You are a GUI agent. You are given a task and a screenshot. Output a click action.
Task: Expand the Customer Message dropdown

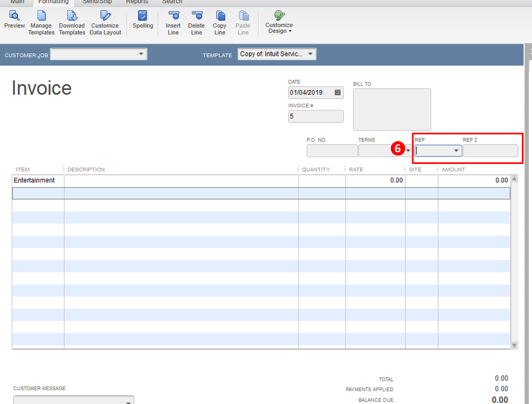pyautogui.click(x=128, y=402)
